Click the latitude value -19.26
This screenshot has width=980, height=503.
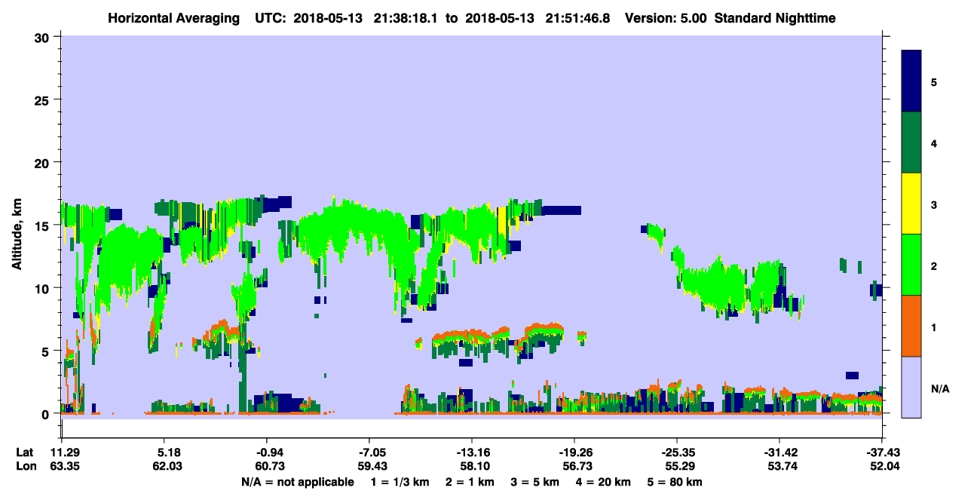[574, 452]
